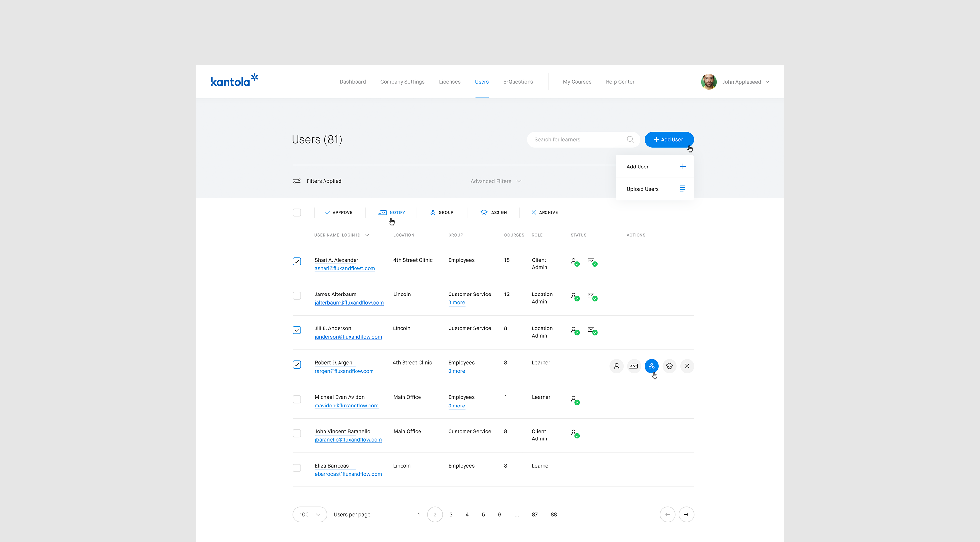Expand Advanced Filters dropdown
This screenshot has height=542, width=980.
coord(495,181)
